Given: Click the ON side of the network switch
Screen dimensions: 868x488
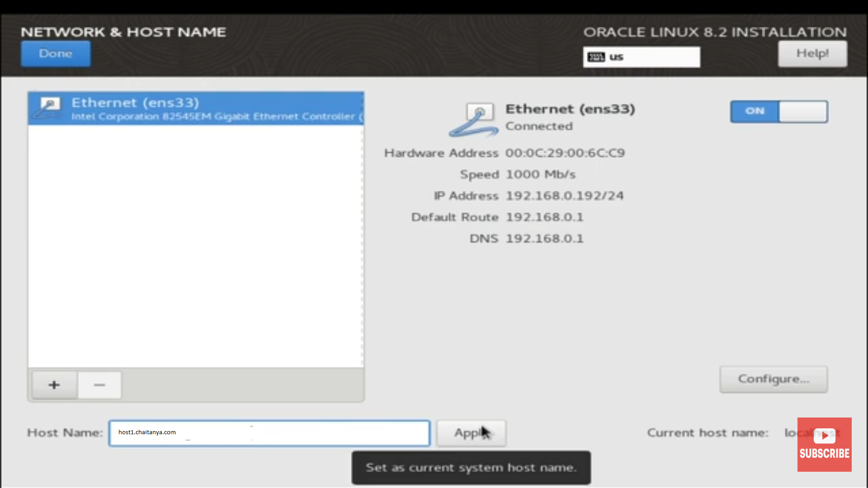Looking at the screenshot, I should (754, 112).
